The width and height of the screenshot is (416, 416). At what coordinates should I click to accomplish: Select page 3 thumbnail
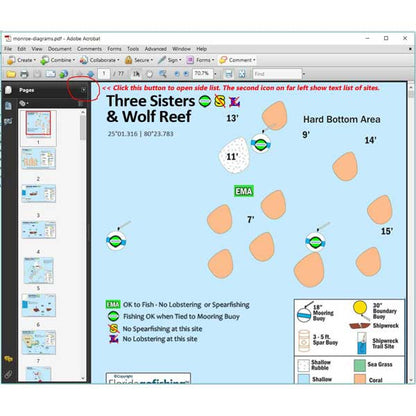click(38, 194)
